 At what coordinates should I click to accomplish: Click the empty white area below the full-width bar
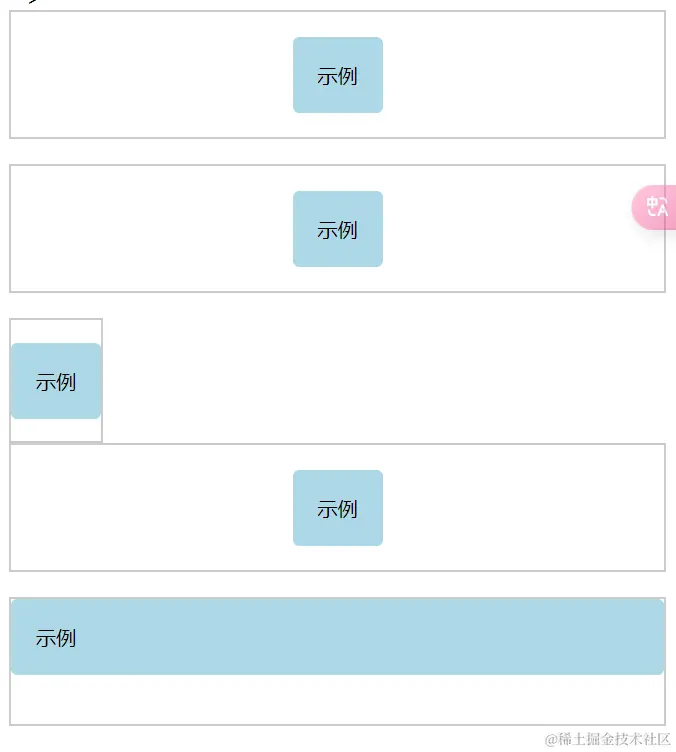[x=337, y=699]
